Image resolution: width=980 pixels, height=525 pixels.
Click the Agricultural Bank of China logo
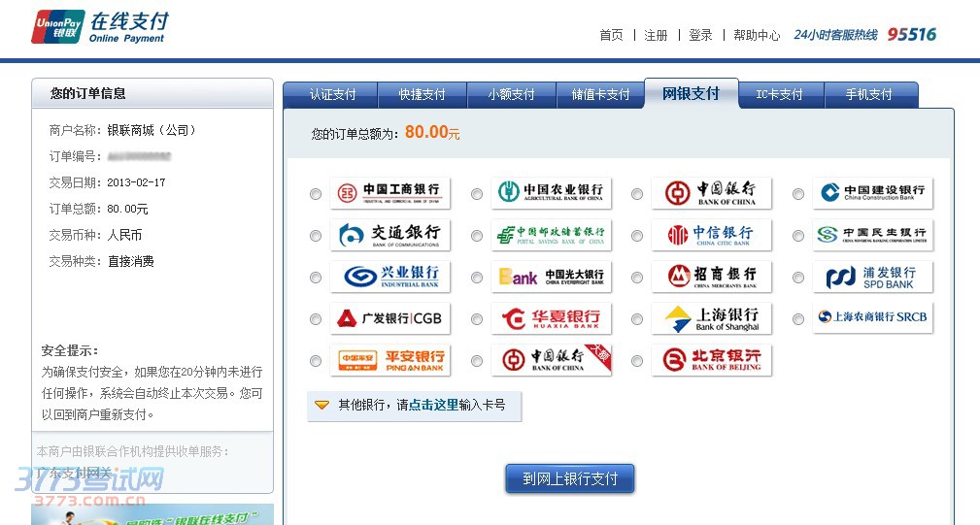551,193
